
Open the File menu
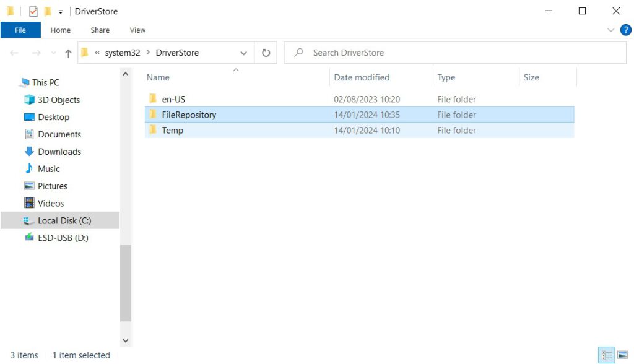click(20, 30)
